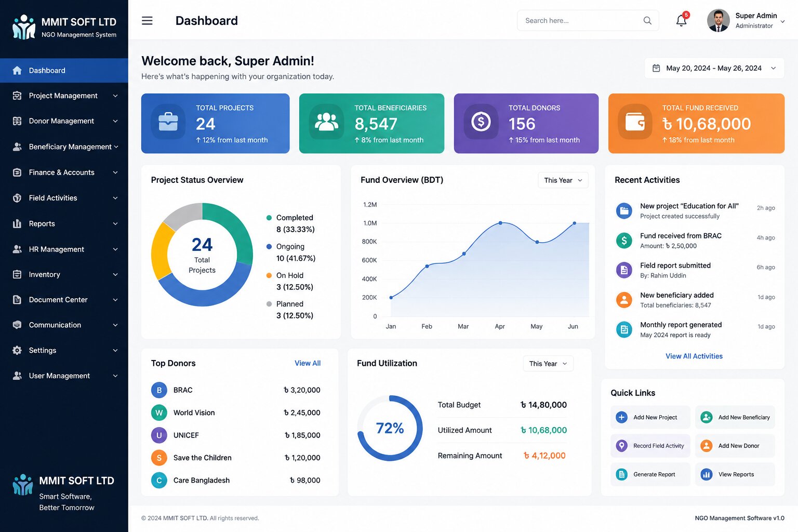Click the wallet icon on Total Fund Received
Image resolution: width=798 pixels, height=532 pixels.
tap(635, 122)
